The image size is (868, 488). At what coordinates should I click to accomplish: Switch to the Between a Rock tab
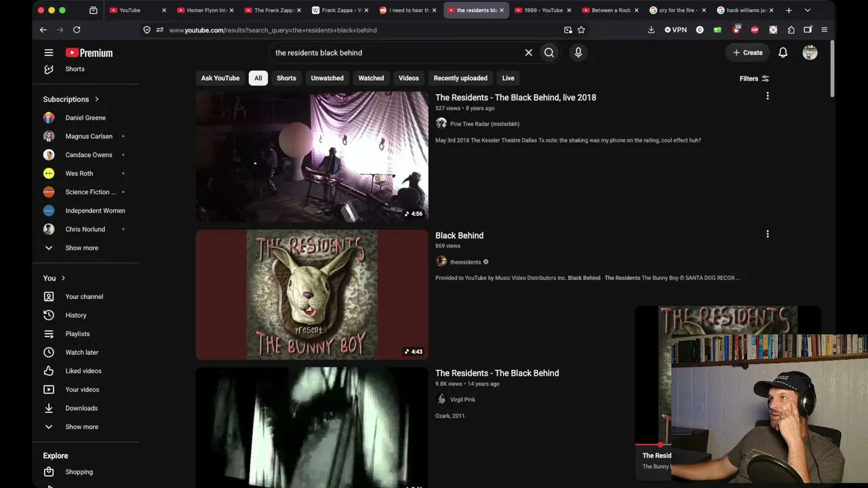(x=609, y=10)
